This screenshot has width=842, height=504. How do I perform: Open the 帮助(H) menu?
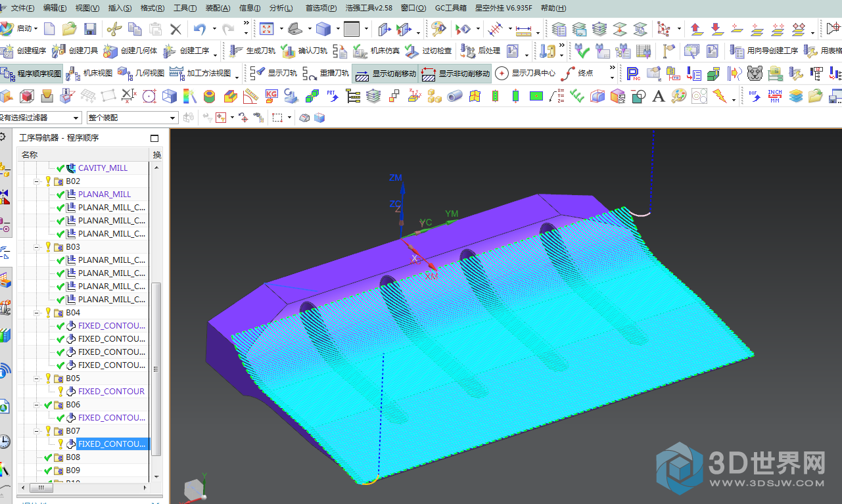(553, 8)
